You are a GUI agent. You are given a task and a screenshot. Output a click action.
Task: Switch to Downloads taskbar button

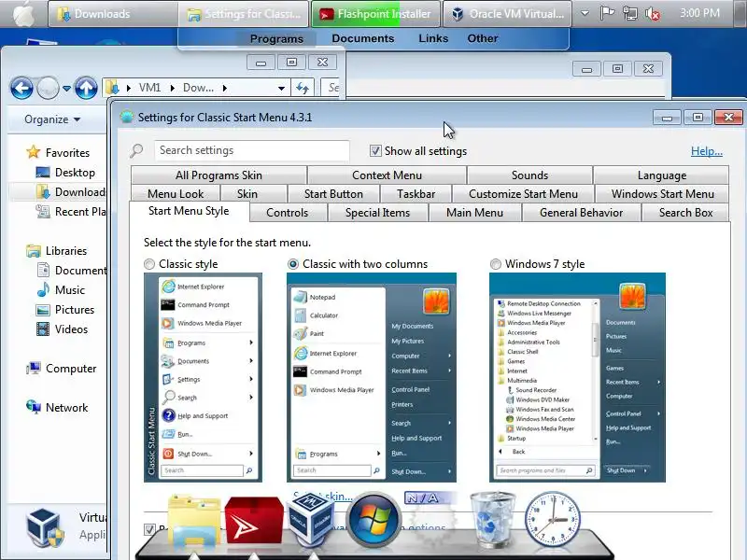[x=113, y=14]
